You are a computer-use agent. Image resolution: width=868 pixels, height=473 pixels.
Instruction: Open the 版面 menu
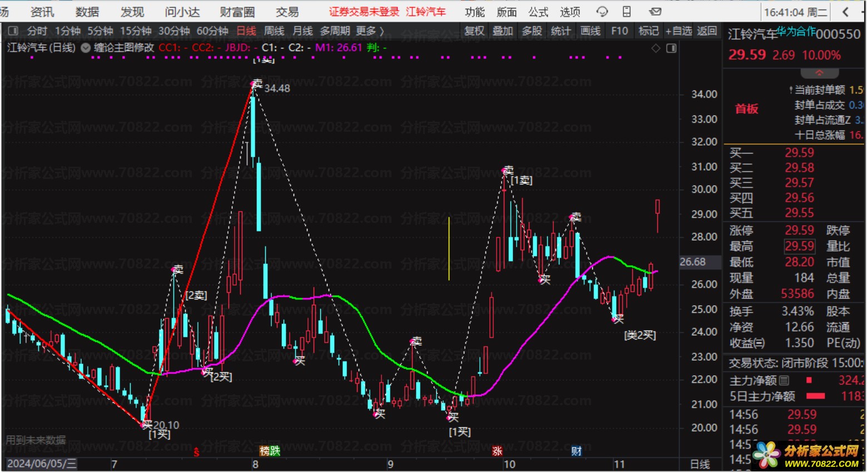(x=507, y=12)
